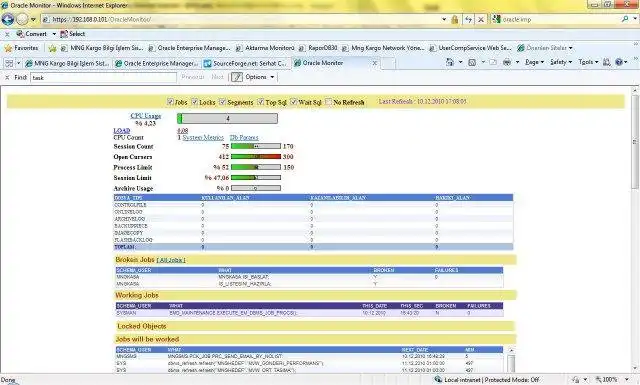The width and height of the screenshot is (640, 385).
Task: Open the Tools menu
Action: (x=588, y=62)
